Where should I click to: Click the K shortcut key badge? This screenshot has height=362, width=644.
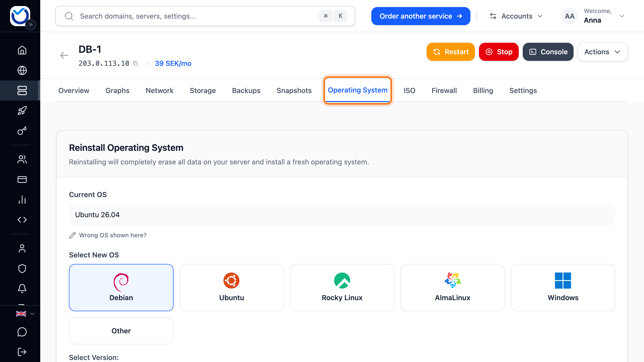point(340,16)
